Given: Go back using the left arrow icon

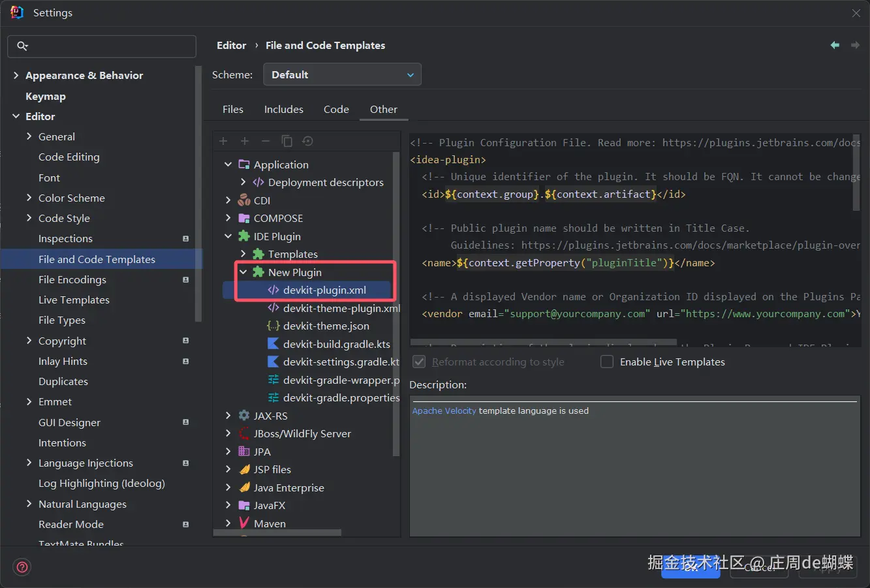Looking at the screenshot, I should pos(835,45).
